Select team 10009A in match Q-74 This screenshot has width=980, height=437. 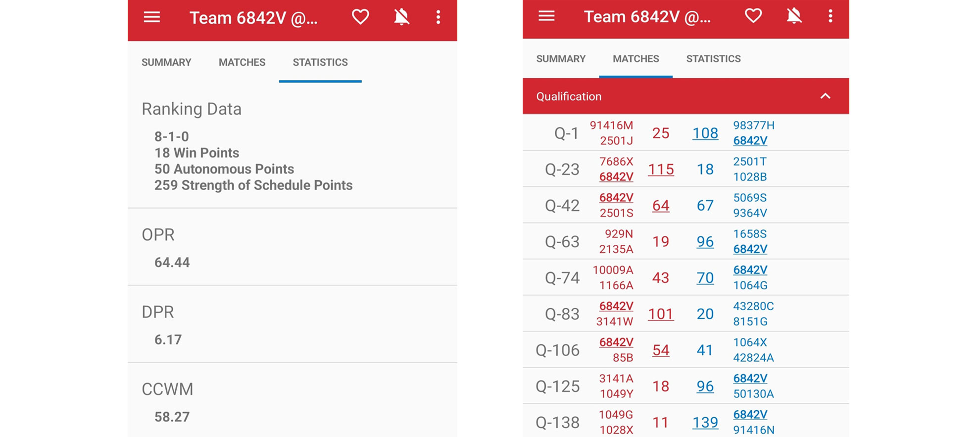tap(613, 270)
